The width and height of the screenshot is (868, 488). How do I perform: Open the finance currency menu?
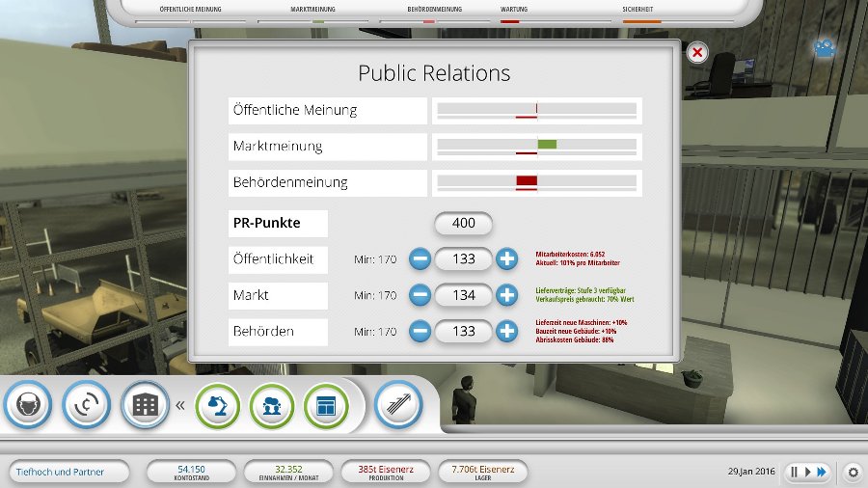coord(87,405)
